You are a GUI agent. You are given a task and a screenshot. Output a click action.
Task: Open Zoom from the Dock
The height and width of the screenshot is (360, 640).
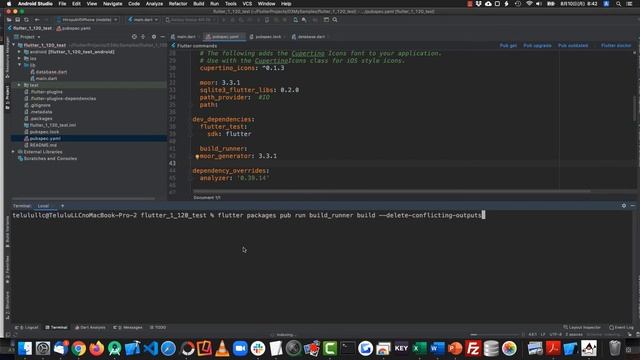pos(240,349)
